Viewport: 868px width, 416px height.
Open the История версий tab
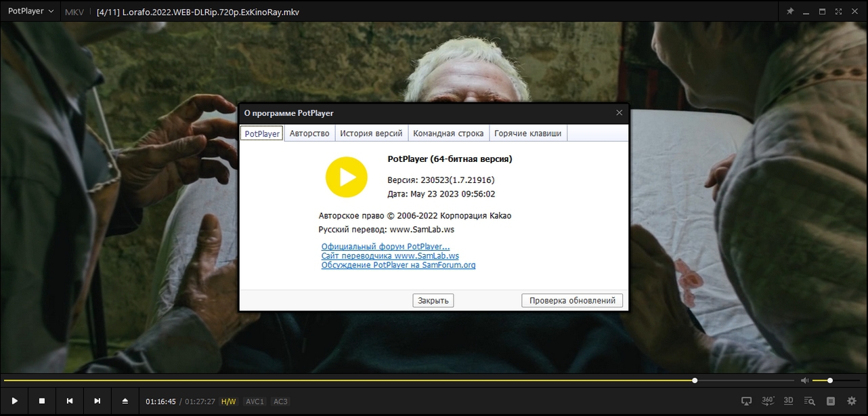[x=371, y=133]
